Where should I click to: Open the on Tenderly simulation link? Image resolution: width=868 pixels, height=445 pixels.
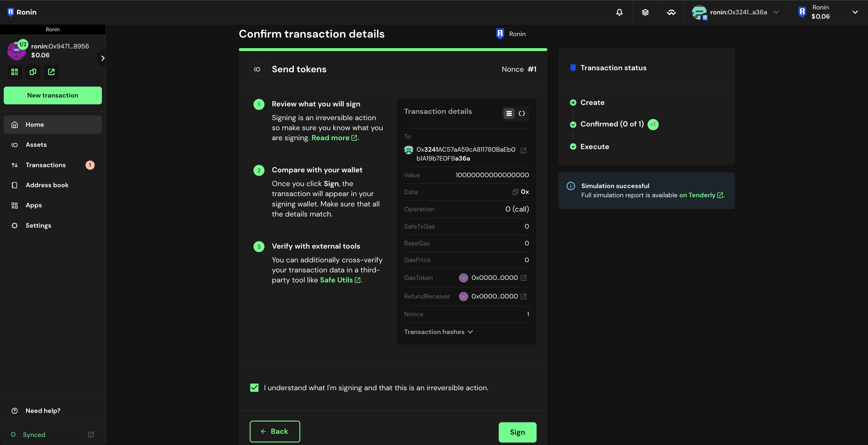(701, 195)
